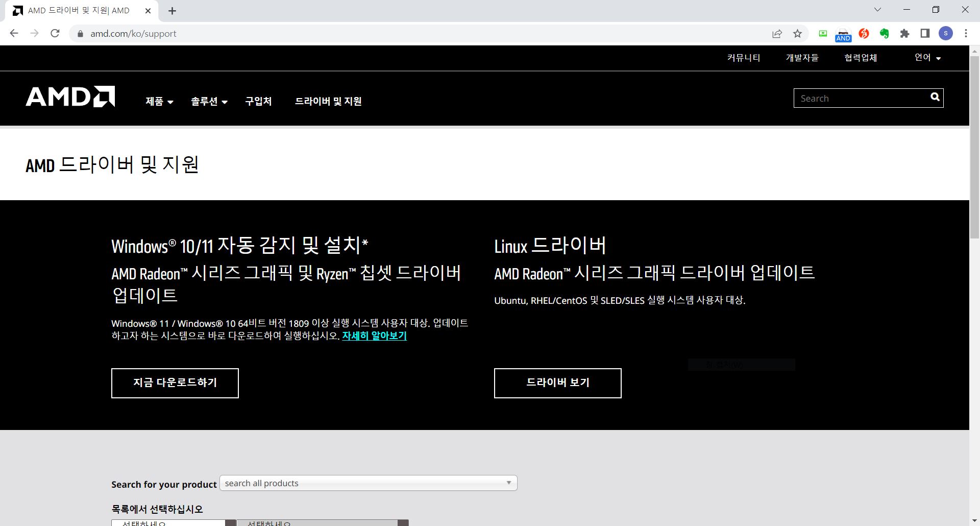
Task: Open the Extensions puzzle icon
Action: coord(904,34)
